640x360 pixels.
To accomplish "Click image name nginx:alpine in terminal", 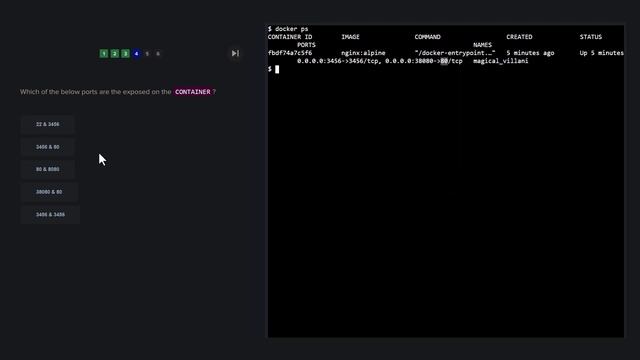I will point(363,53).
